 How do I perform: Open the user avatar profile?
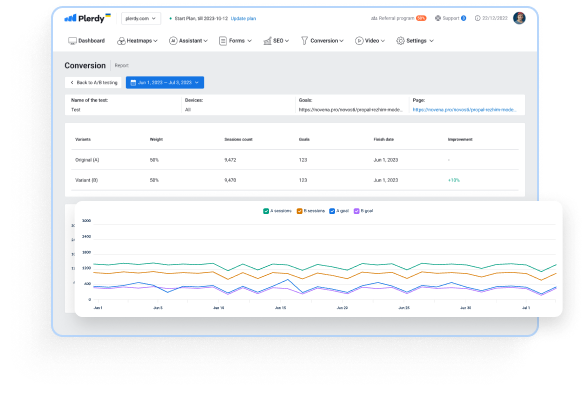519,18
